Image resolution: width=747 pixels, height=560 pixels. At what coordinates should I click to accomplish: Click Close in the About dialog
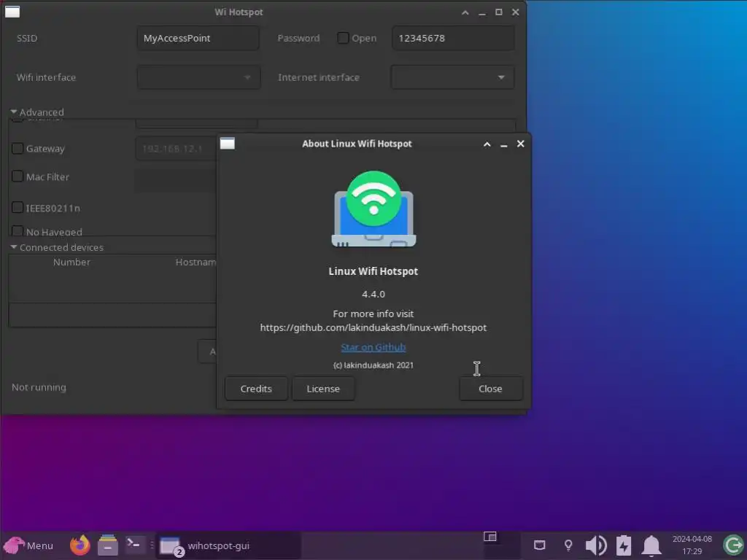tap(491, 389)
